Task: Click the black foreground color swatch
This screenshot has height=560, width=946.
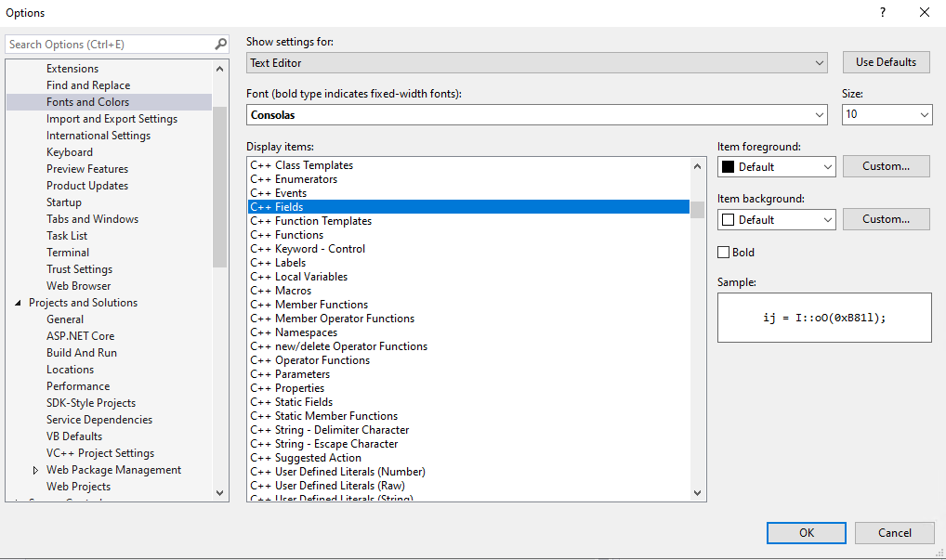Action: coord(729,167)
